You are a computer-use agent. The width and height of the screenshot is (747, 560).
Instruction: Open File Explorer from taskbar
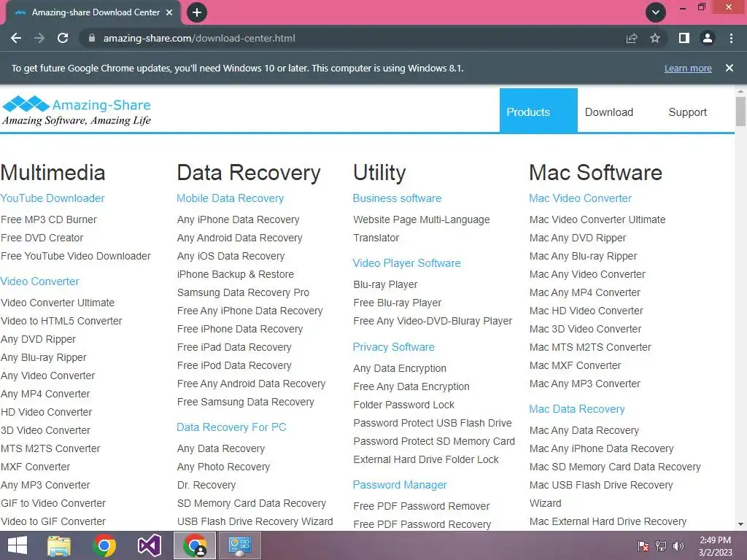click(59, 545)
